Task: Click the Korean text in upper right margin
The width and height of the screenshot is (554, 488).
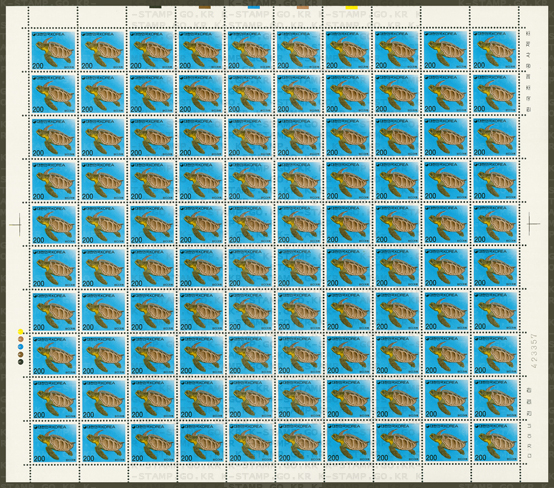Action: pos(529,71)
